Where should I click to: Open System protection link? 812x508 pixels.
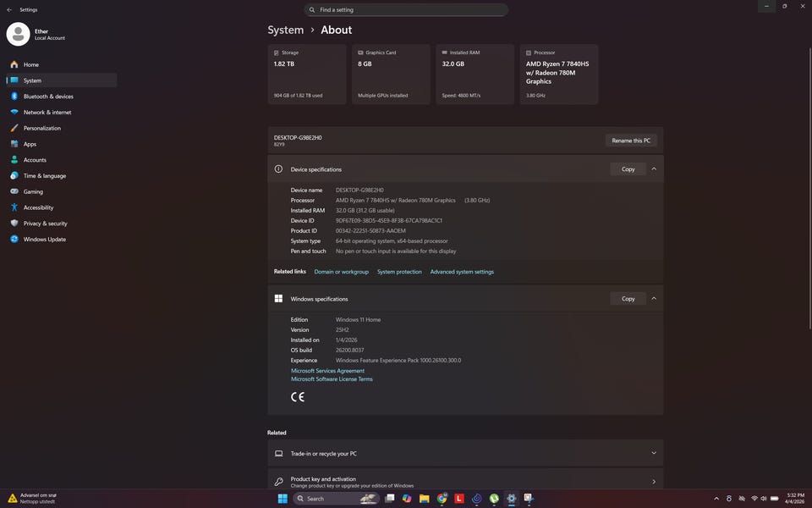tap(399, 272)
